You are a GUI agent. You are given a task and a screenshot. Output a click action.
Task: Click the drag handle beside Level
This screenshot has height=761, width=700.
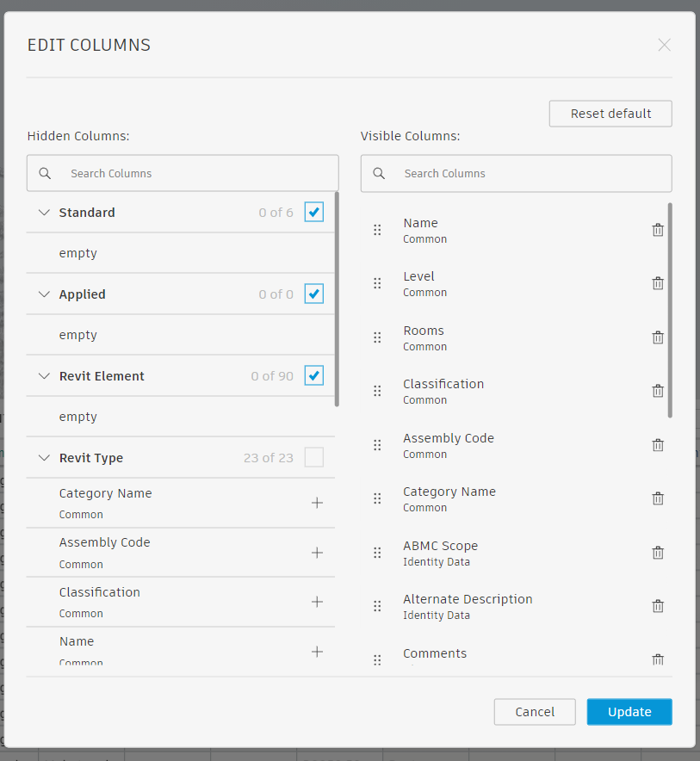click(377, 283)
